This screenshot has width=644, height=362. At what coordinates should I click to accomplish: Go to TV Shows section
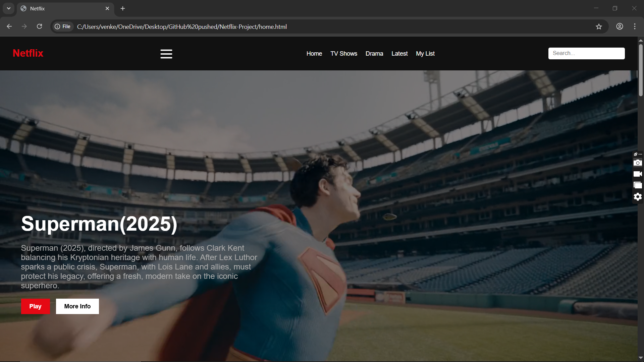tap(343, 54)
